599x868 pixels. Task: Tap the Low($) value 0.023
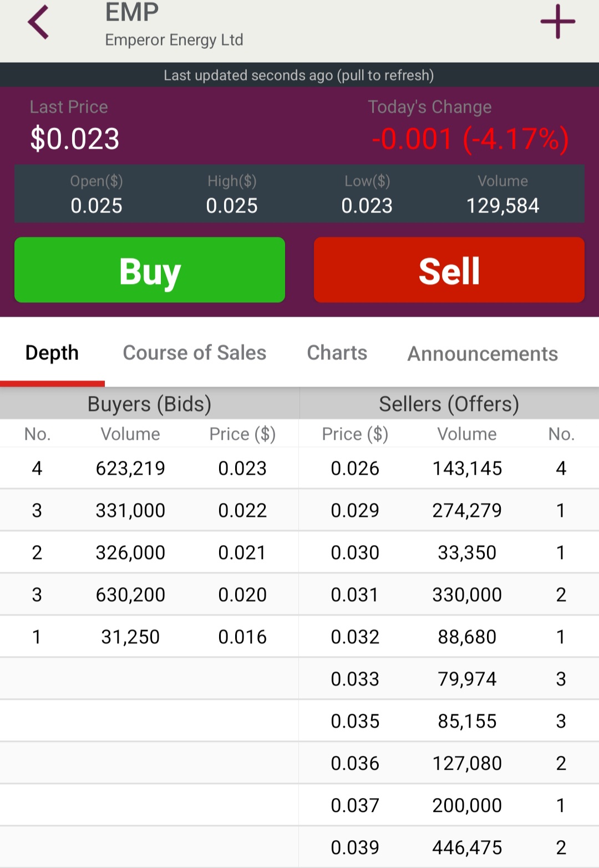pos(367,206)
